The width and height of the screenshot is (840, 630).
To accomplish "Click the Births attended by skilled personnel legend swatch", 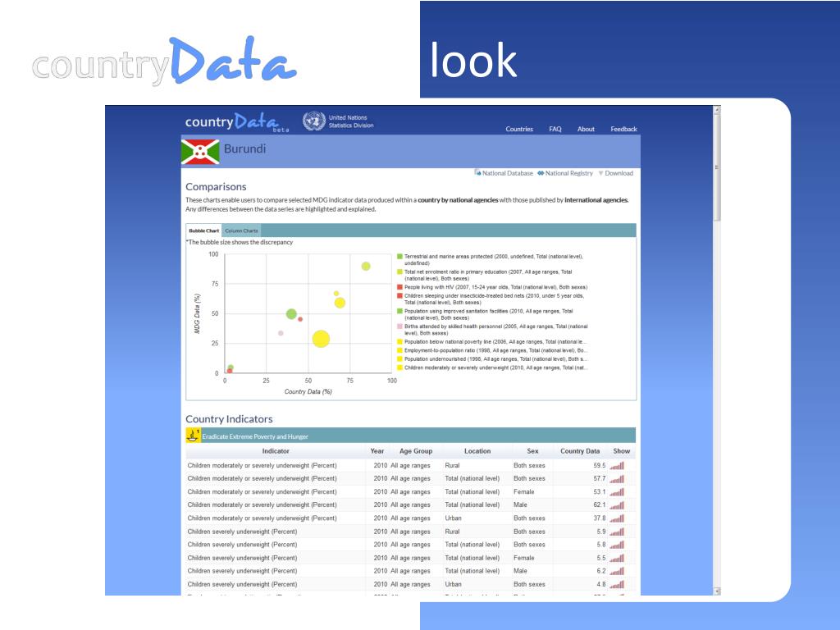I will coord(399,326).
